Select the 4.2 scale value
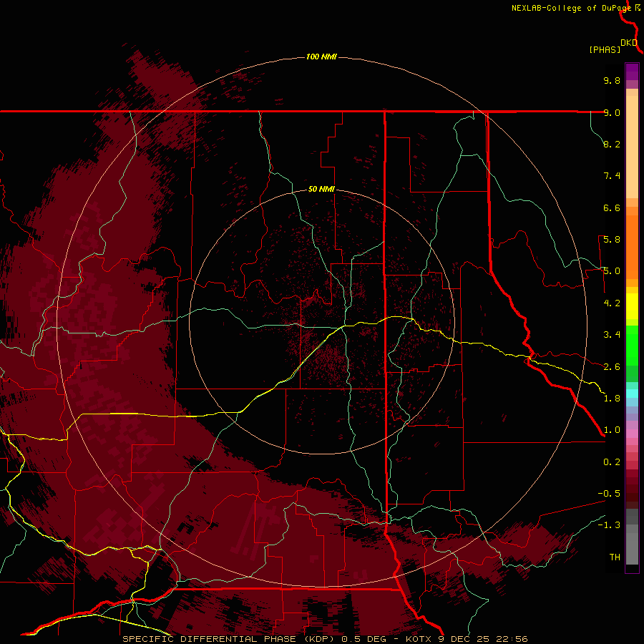644x644 pixels. tap(612, 303)
